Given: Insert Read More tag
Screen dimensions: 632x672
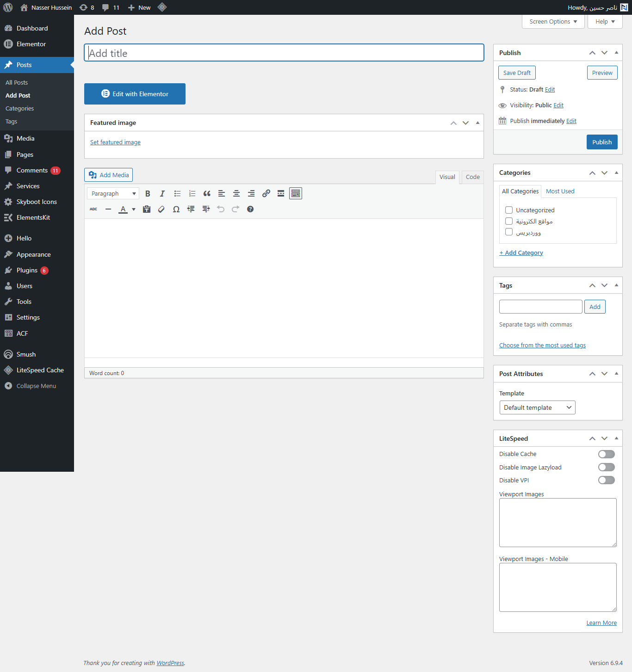Looking at the screenshot, I should coord(281,193).
